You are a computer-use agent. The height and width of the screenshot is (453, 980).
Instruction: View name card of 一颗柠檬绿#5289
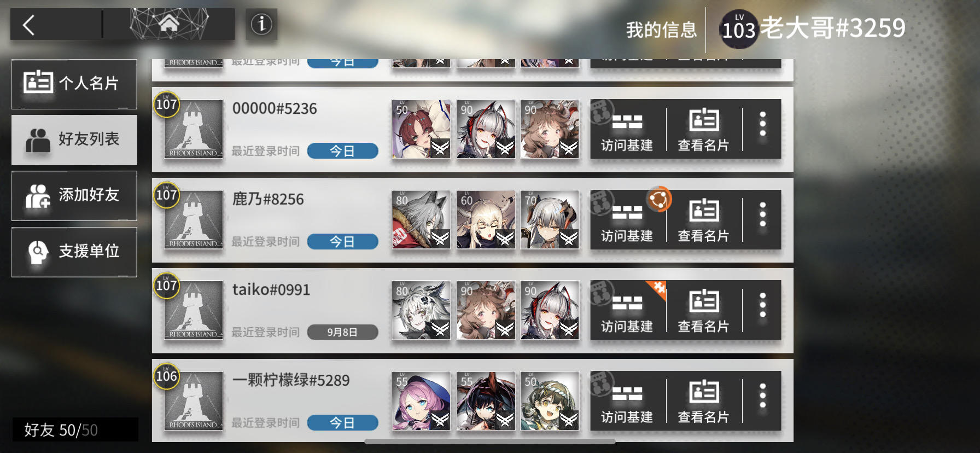pos(704,401)
